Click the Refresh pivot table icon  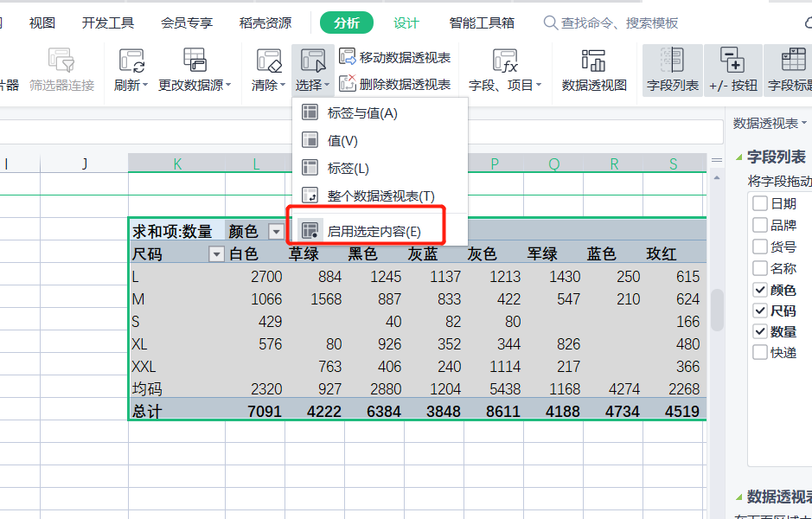(x=131, y=60)
